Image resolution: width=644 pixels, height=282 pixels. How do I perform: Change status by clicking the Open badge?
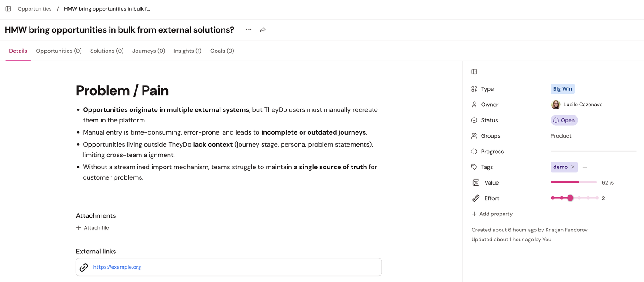[x=564, y=120]
